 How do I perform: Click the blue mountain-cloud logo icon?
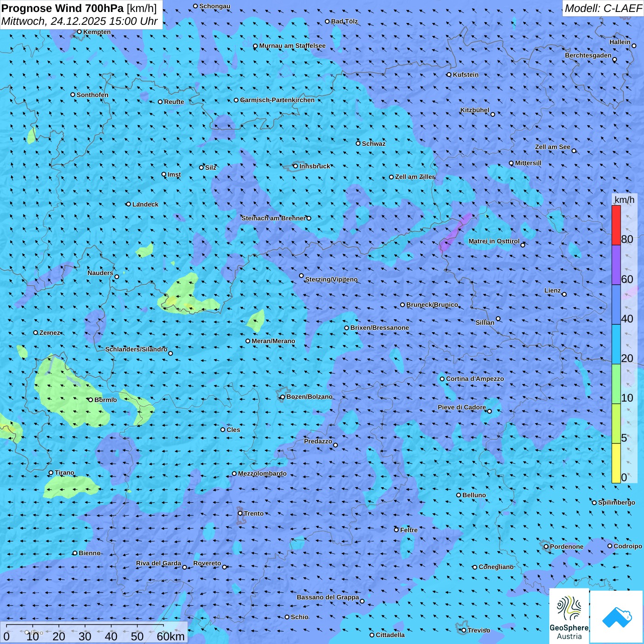[x=616, y=616]
